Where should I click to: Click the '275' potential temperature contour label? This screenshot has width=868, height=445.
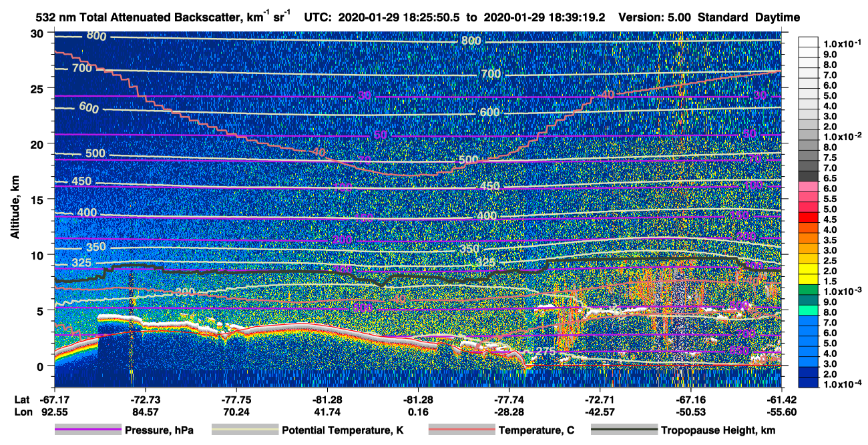(x=546, y=352)
